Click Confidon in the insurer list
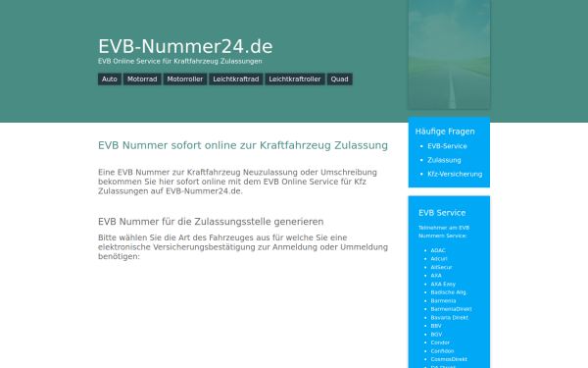The height and width of the screenshot is (368, 588). [442, 351]
